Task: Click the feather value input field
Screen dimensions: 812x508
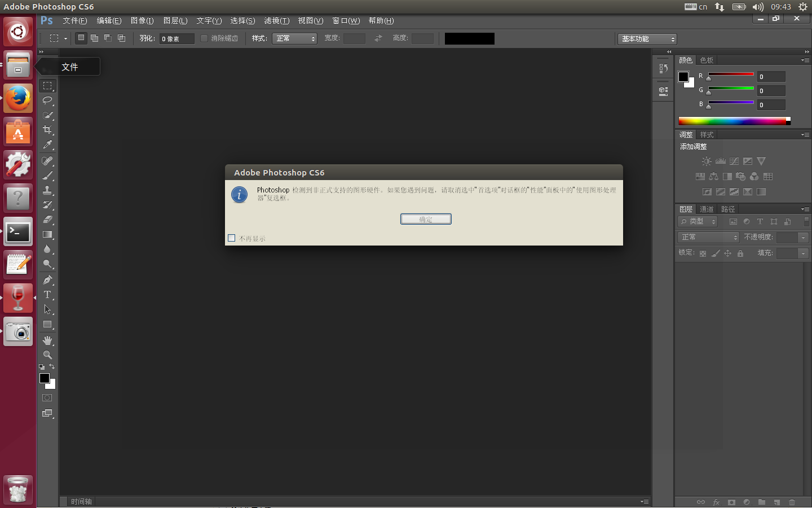Action: (x=176, y=38)
